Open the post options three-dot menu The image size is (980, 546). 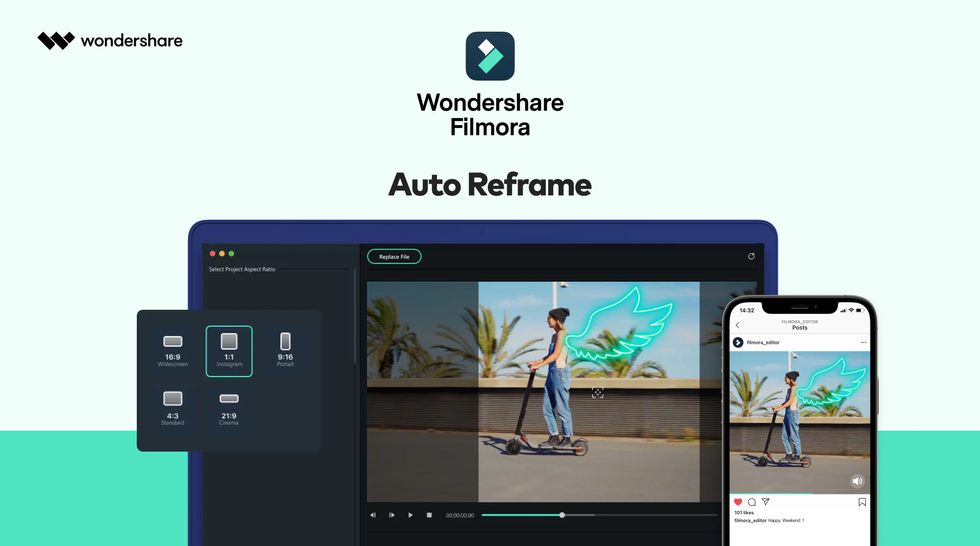click(863, 342)
